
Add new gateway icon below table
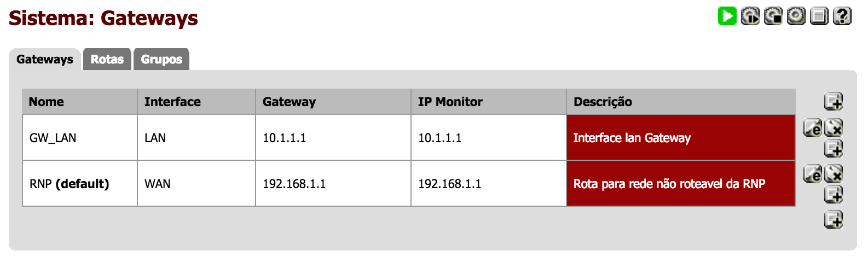(x=834, y=220)
